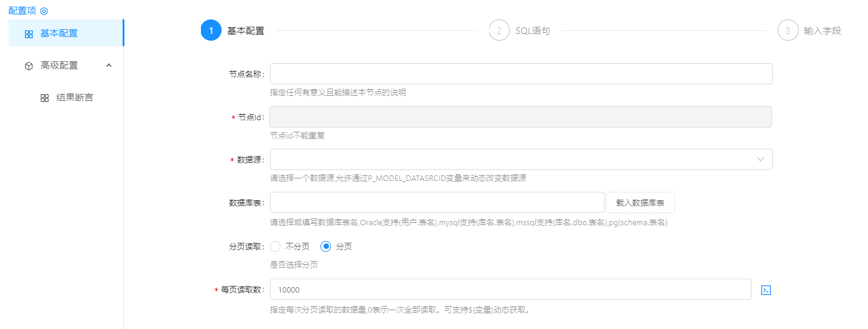The width and height of the screenshot is (868, 329).
Task: Click the cube icon beside 高级配置
Action: coord(29,66)
